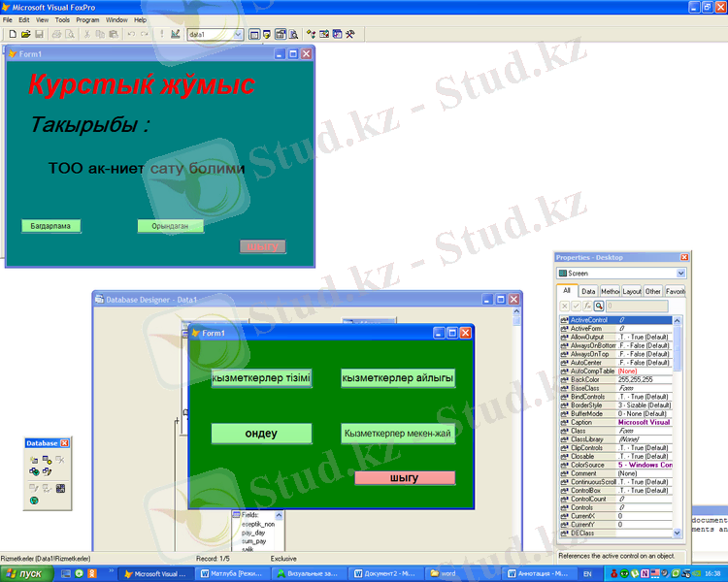Viewport: 728px width, 582px height.
Task: Click the Properties list scrollbar down arrow
Action: tap(677, 533)
